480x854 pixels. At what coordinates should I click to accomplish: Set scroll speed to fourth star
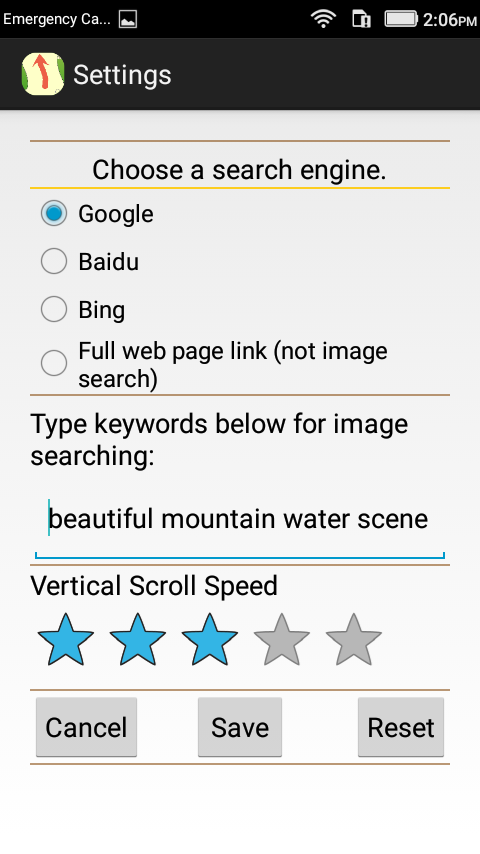pyautogui.click(x=282, y=639)
